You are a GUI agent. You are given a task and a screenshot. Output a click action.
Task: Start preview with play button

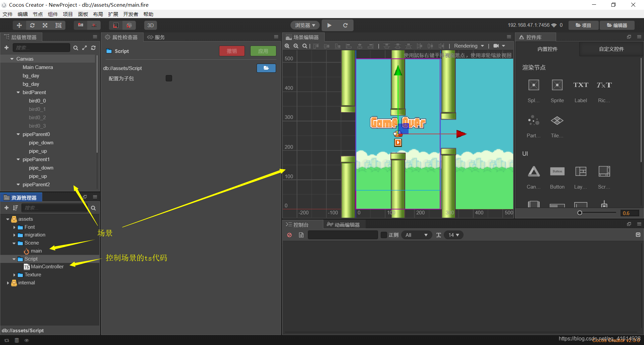click(329, 25)
